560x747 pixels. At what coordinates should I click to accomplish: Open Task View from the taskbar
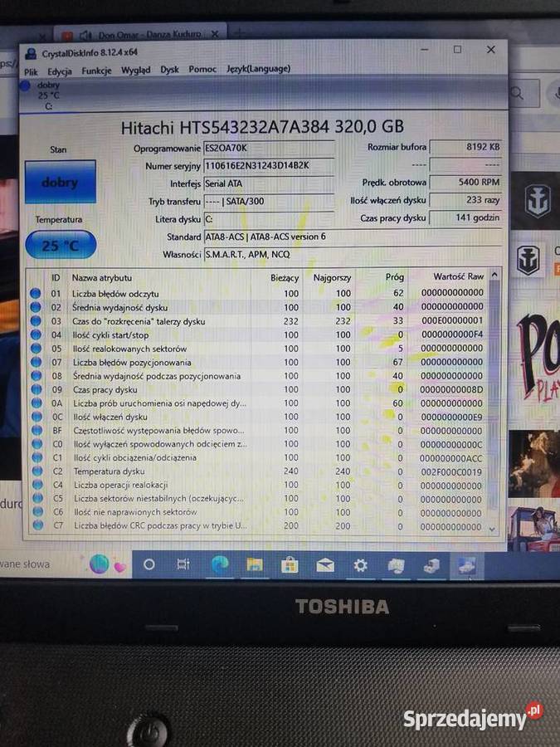183,564
